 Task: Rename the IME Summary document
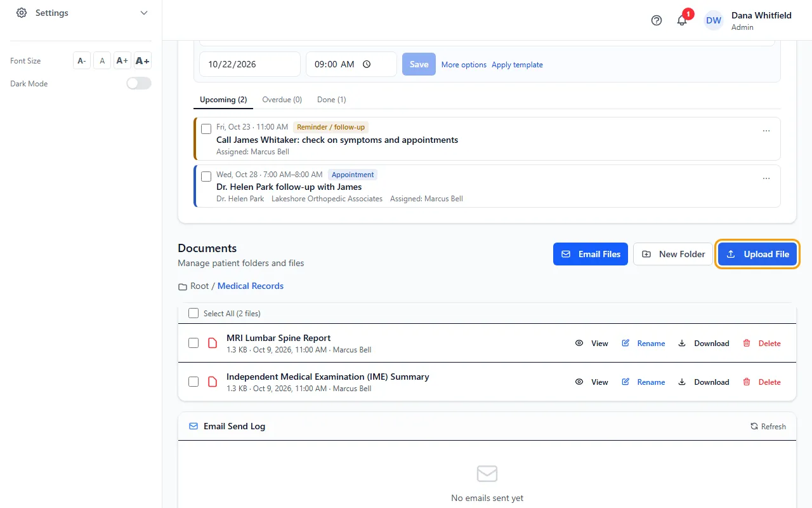click(x=643, y=382)
